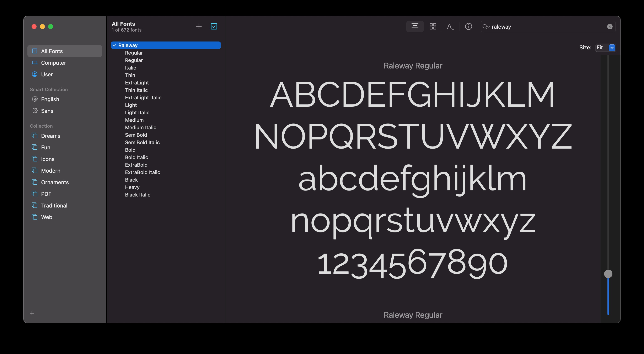
Task: Switch to list view in the toolbar
Action: (415, 26)
